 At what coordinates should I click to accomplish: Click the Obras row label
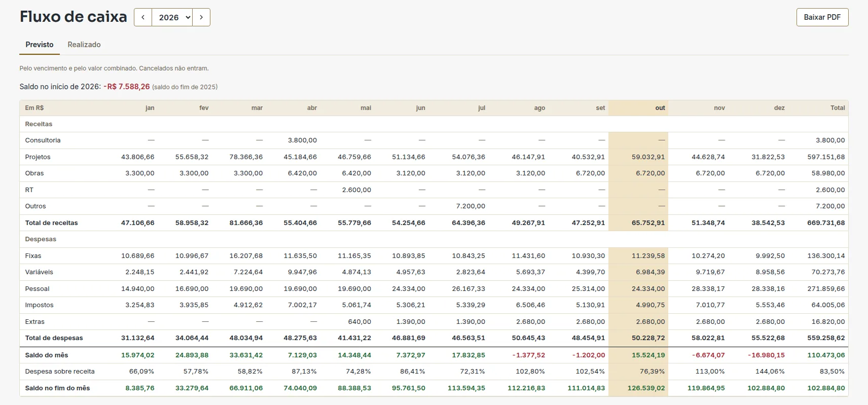point(34,173)
